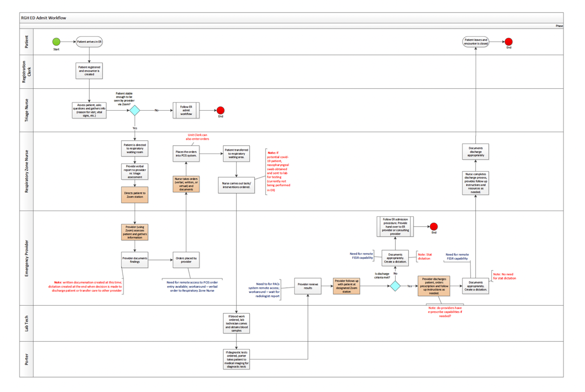Click the 'Triage Nurse' swimlane header

coord(27,110)
